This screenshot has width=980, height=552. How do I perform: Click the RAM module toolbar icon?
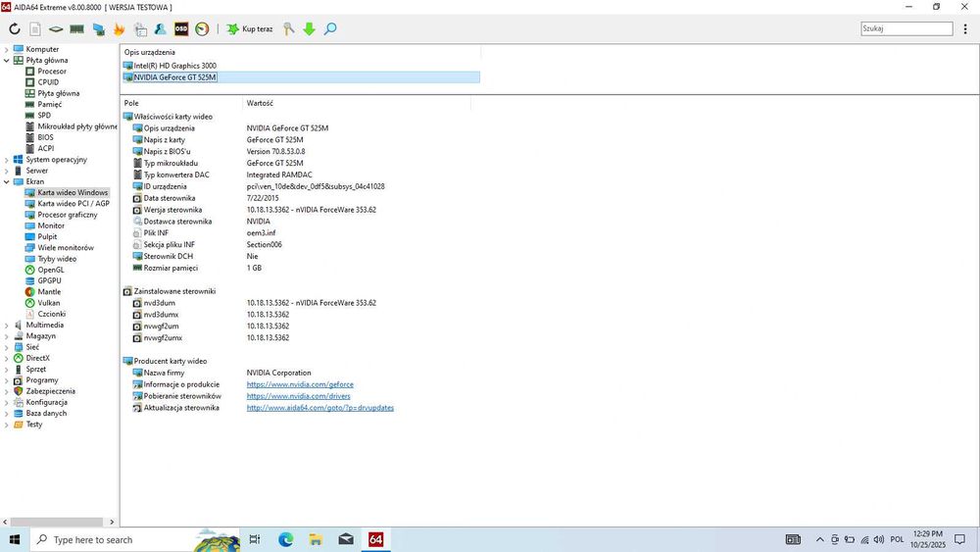coord(76,28)
